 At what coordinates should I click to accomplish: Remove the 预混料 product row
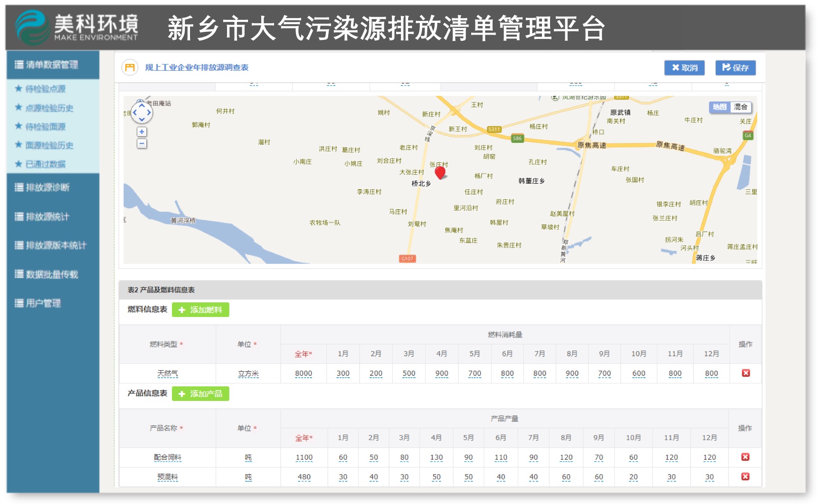745,476
